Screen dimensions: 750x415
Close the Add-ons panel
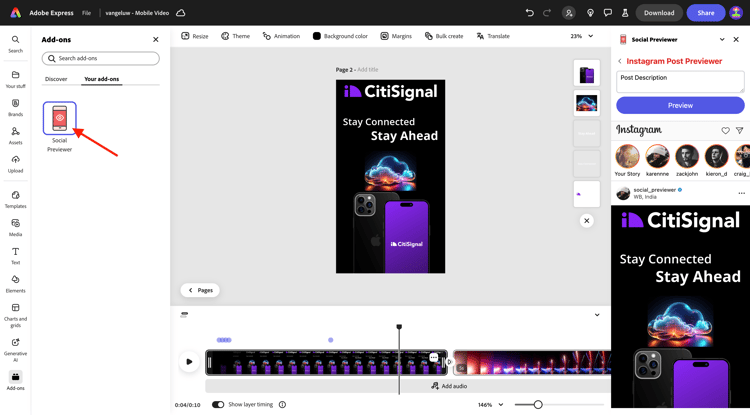tap(155, 40)
